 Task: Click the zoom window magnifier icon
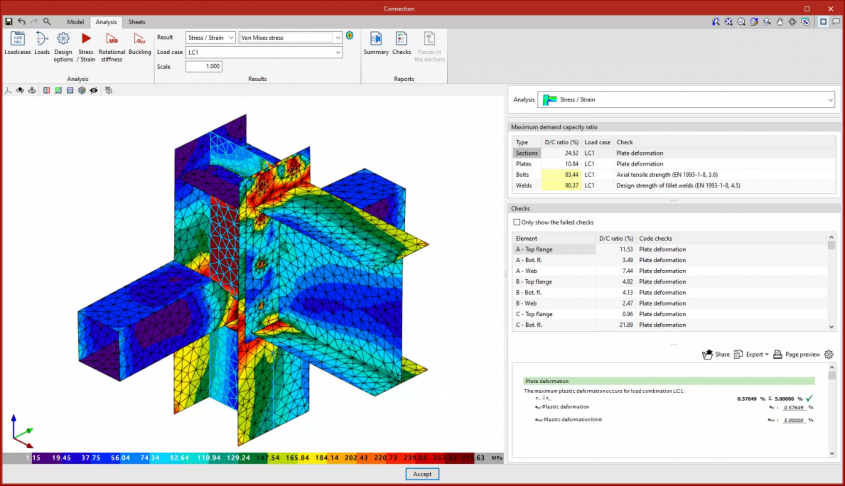[767, 22]
